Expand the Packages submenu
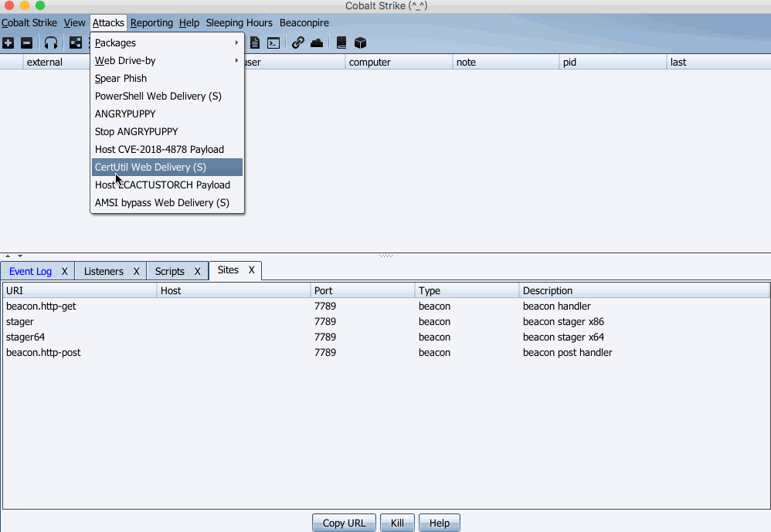Screen dimensions: 771x532 click(x=167, y=42)
